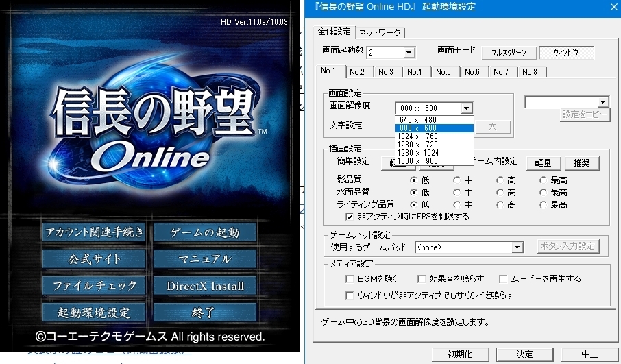
Task: Close the 起動環境設定 dialog window
Action: click(614, 6)
